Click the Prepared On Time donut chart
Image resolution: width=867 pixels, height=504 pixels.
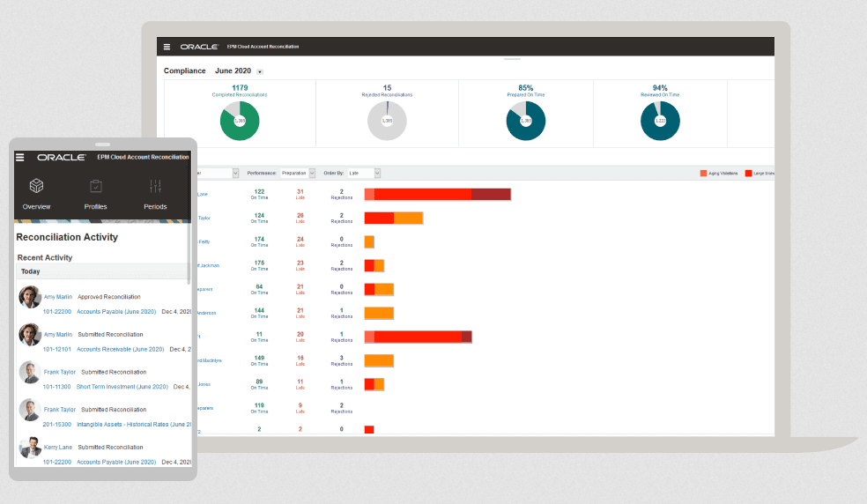pos(526,121)
